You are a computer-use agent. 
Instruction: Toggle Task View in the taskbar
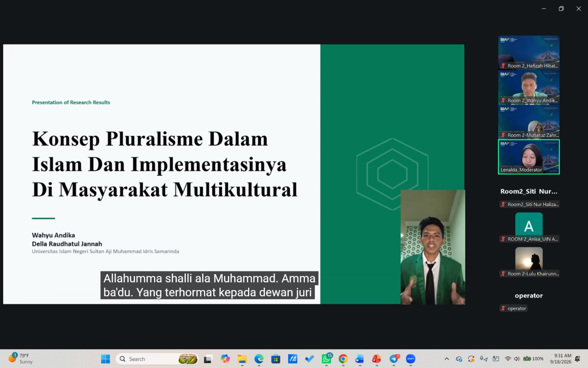(208, 359)
